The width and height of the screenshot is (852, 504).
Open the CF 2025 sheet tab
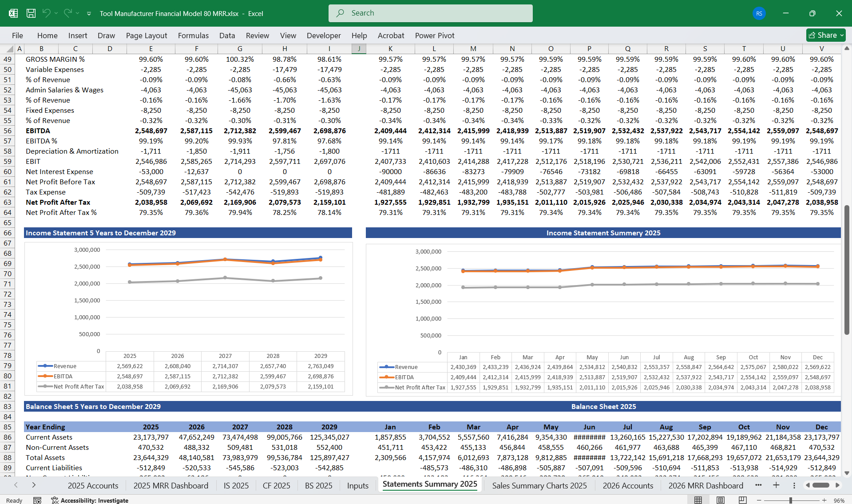276,485
